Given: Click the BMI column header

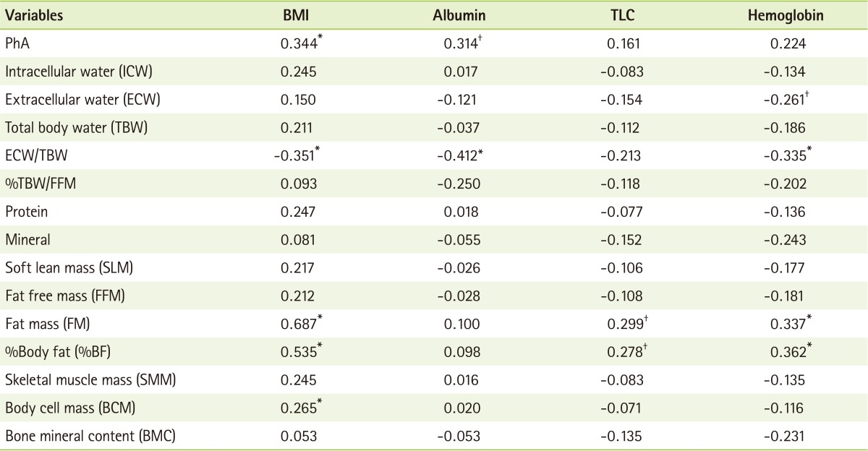Looking at the screenshot, I should [x=297, y=16].
